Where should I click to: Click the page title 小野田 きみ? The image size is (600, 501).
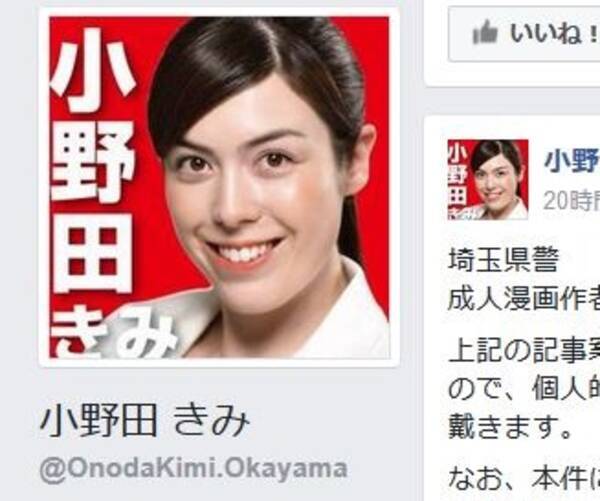point(145,421)
